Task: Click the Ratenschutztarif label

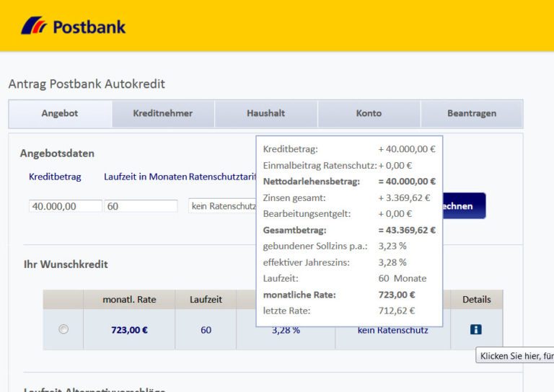Action: point(222,177)
